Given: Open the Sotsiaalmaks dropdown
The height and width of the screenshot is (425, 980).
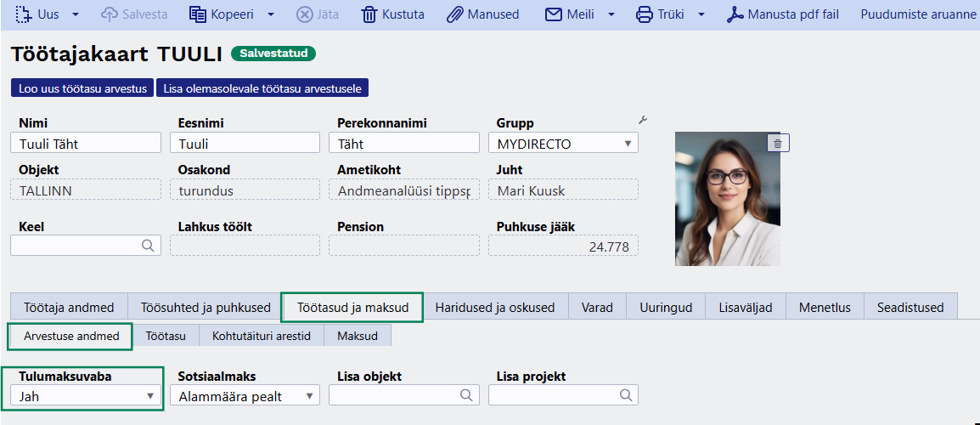Looking at the screenshot, I should [245, 395].
